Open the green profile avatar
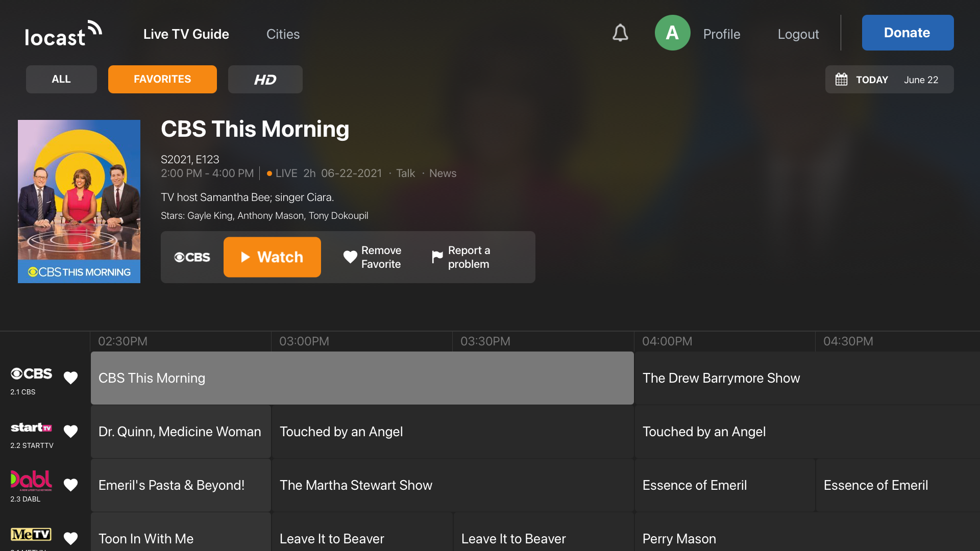 (672, 33)
